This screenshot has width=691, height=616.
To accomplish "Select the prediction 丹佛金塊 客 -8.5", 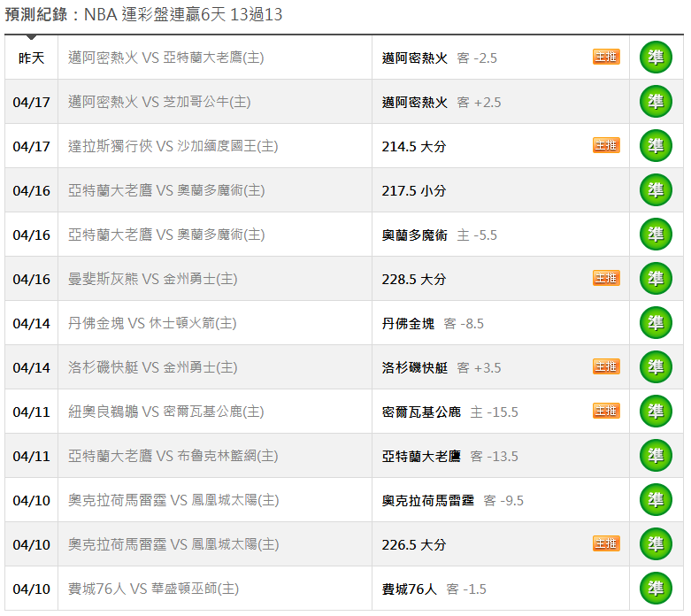I will [x=433, y=324].
